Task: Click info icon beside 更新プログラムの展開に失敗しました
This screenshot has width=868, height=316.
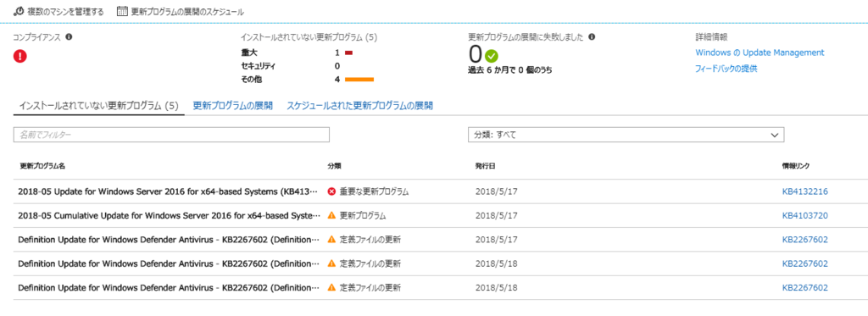Action: coord(592,37)
